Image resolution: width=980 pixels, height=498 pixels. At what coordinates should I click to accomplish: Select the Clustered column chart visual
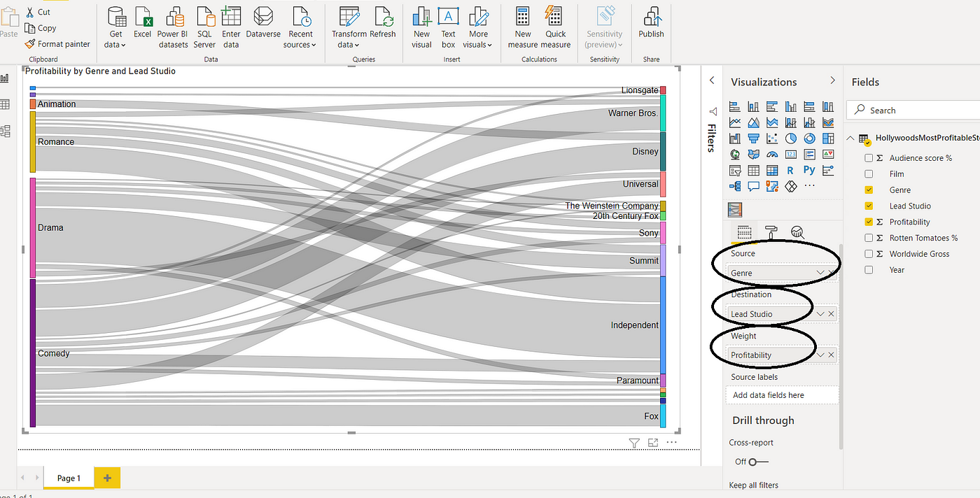click(791, 106)
